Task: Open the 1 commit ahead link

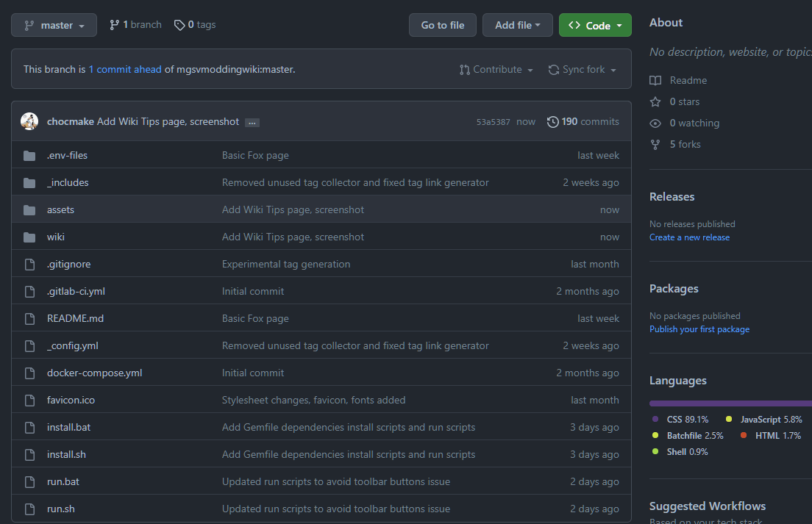Action: [x=125, y=69]
